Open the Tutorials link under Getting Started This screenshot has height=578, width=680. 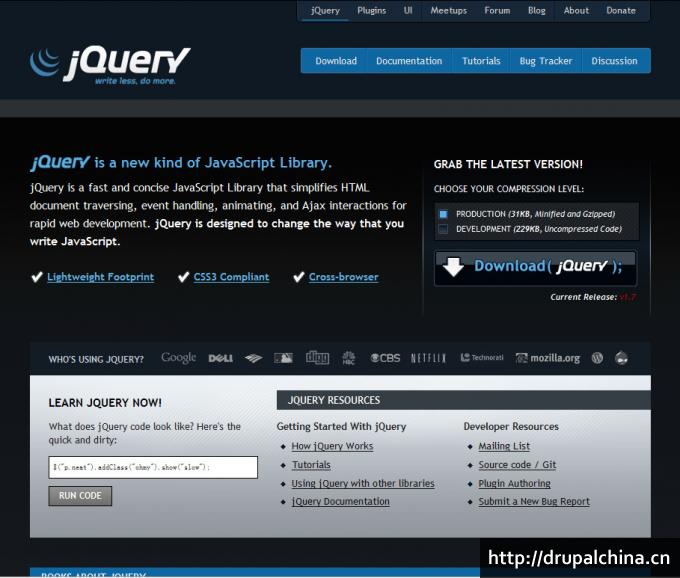tap(311, 465)
